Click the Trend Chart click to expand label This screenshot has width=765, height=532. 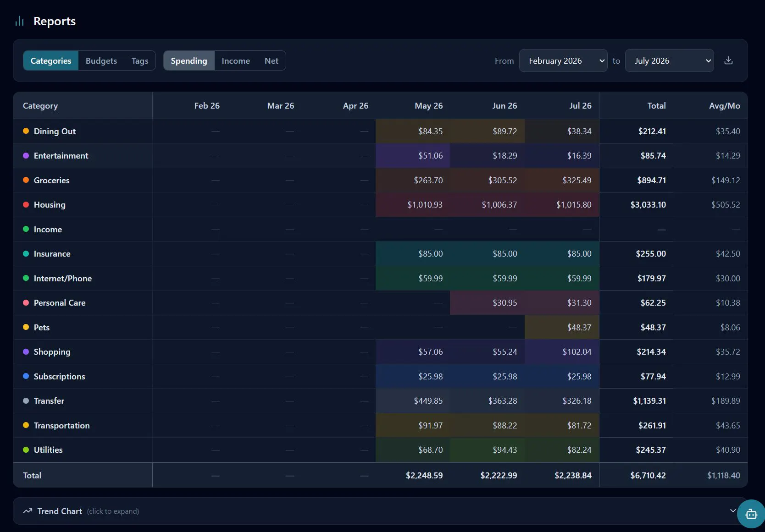113,511
